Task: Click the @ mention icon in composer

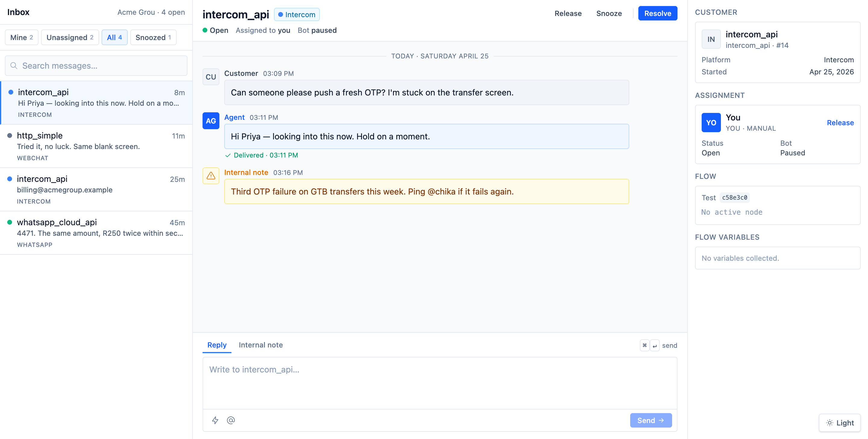Action: click(231, 420)
